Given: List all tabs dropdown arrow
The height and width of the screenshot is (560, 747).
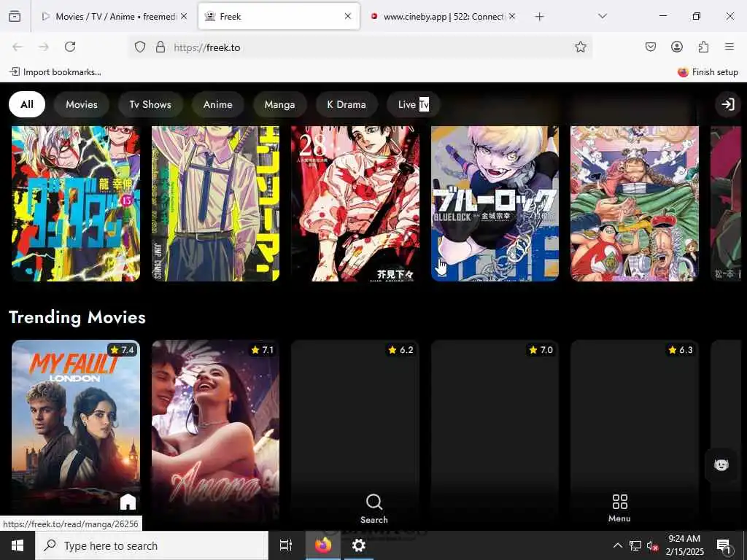Looking at the screenshot, I should [x=602, y=16].
